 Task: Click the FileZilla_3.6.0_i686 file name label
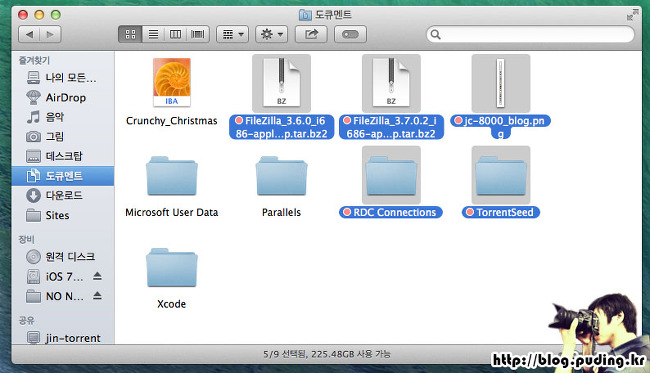pyautogui.click(x=281, y=127)
